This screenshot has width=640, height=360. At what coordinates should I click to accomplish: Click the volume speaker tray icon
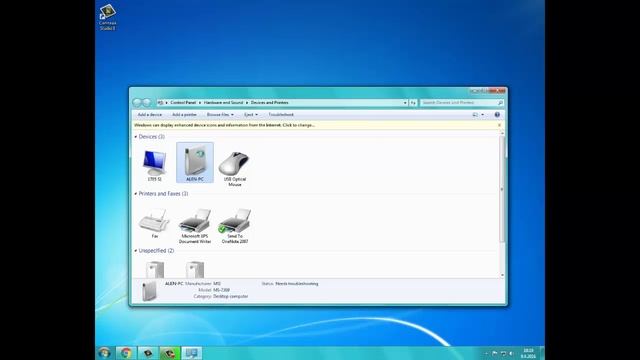point(511,353)
